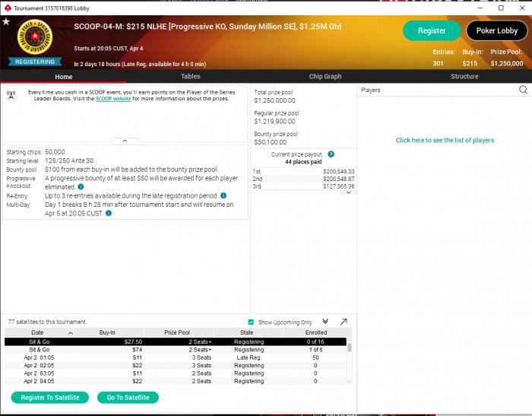
Task: Click the State column header
Action: (x=247, y=332)
